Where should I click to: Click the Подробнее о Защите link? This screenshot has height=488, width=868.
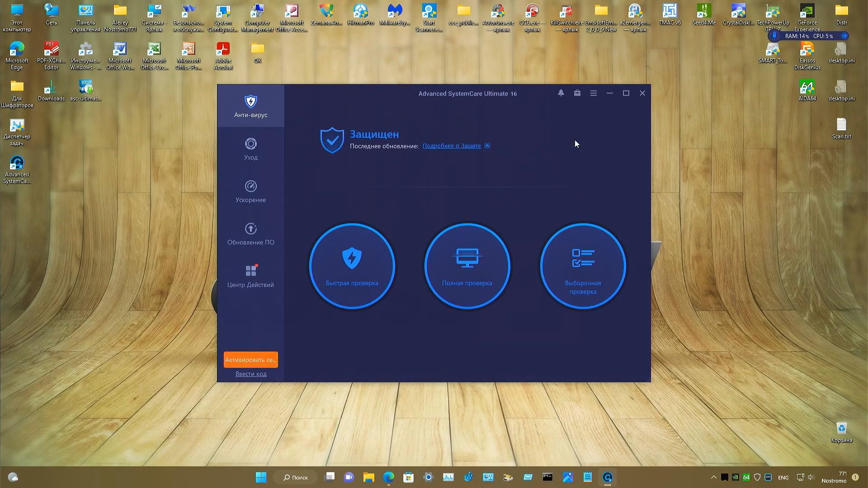pos(451,146)
